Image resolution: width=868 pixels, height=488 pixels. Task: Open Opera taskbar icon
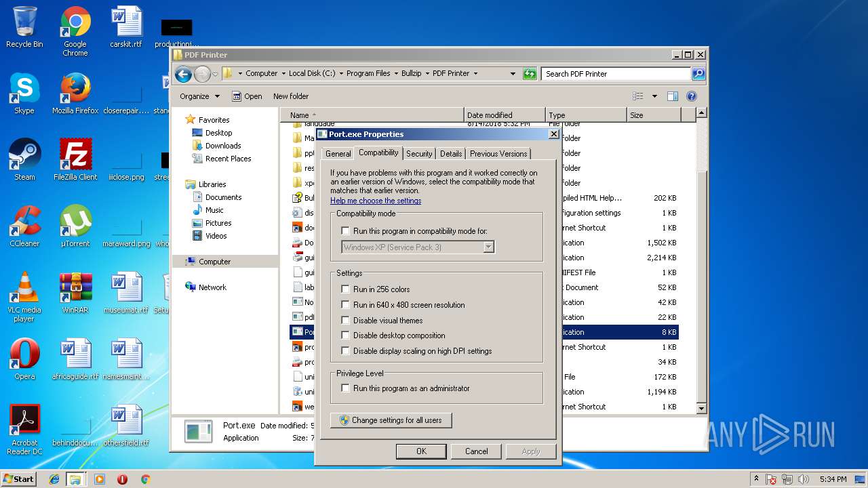click(x=122, y=479)
